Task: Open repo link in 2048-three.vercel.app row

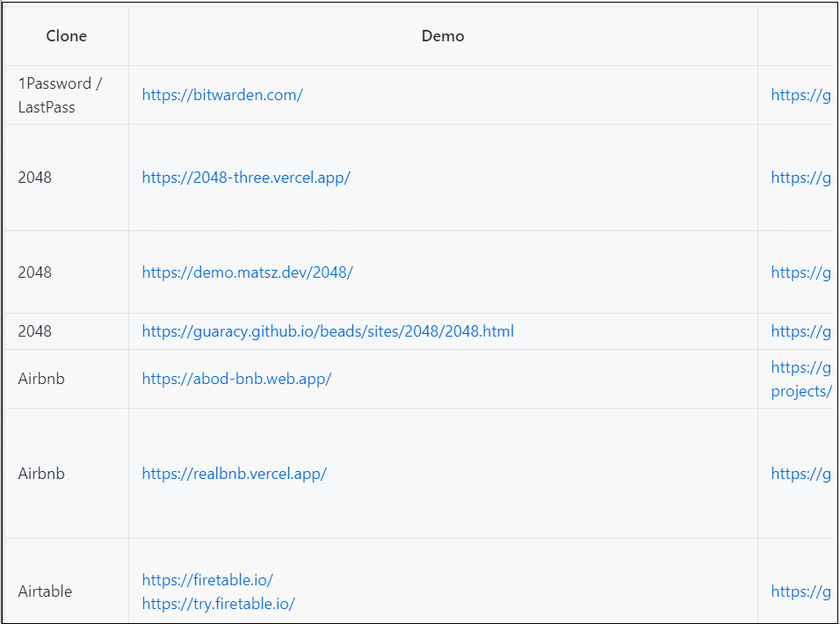Action: [x=800, y=178]
